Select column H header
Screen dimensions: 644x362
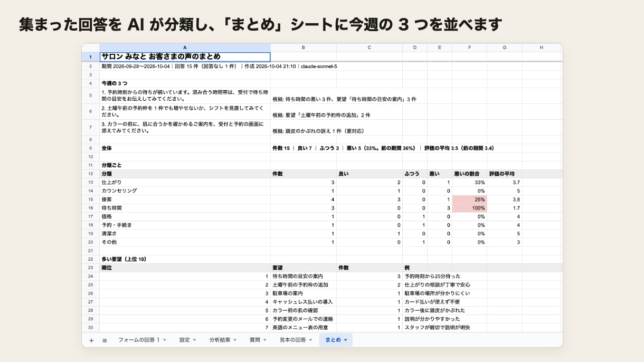[x=541, y=47]
